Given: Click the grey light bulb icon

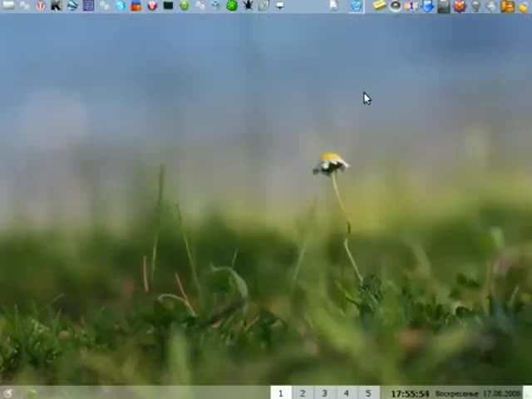Looking at the screenshot, I should 475,6.
